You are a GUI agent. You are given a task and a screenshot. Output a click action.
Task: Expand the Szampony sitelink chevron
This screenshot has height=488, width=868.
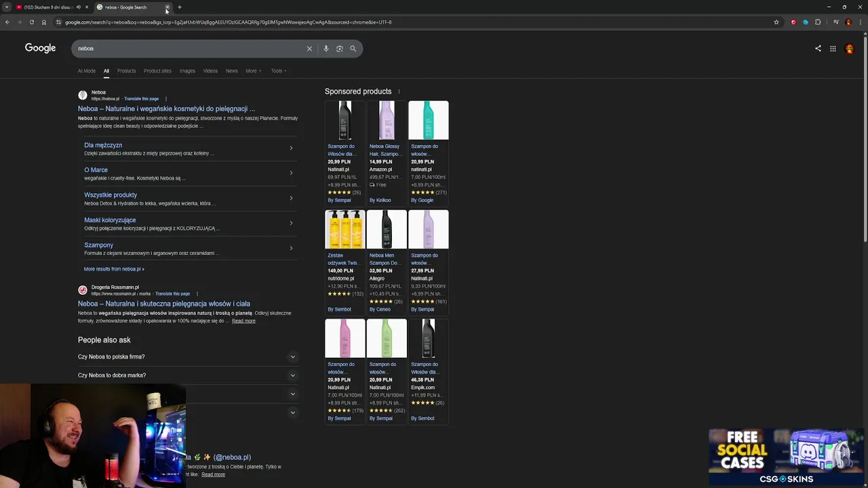coord(291,248)
